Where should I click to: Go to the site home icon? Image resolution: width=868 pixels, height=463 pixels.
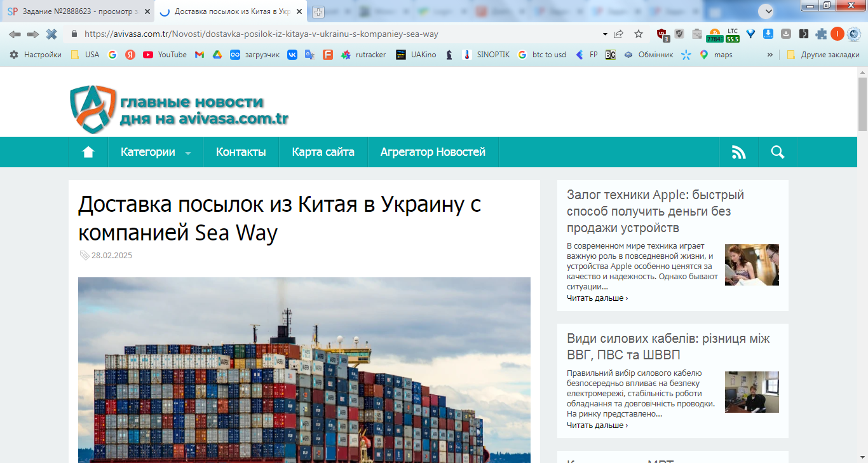[88, 152]
